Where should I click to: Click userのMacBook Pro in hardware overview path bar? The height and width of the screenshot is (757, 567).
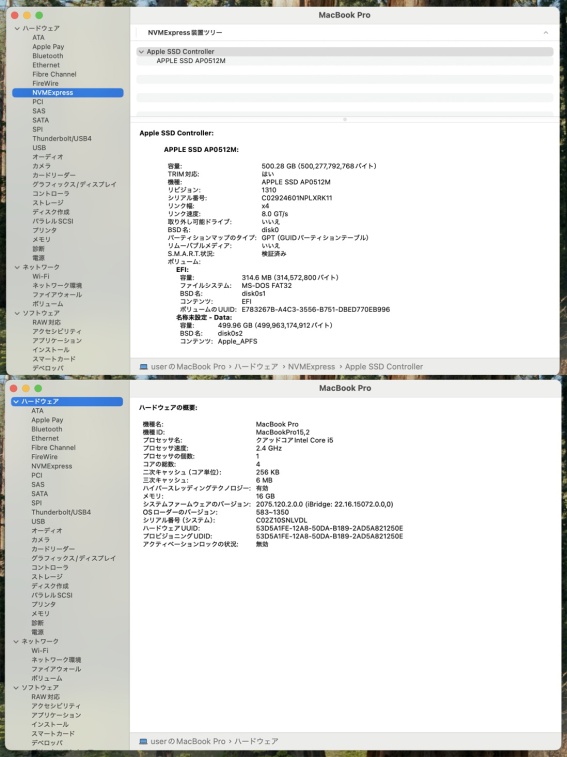click(x=188, y=741)
